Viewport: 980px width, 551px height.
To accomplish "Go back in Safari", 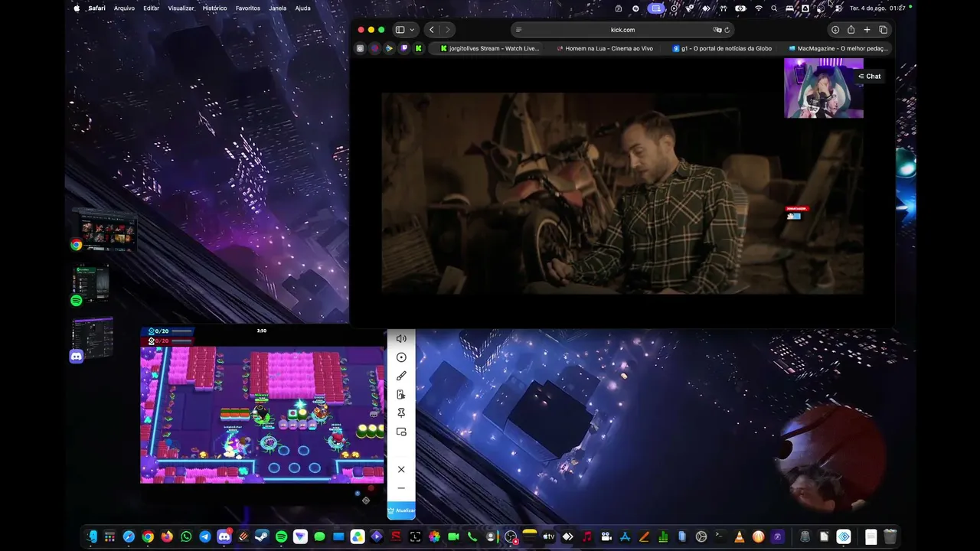I will click(432, 30).
